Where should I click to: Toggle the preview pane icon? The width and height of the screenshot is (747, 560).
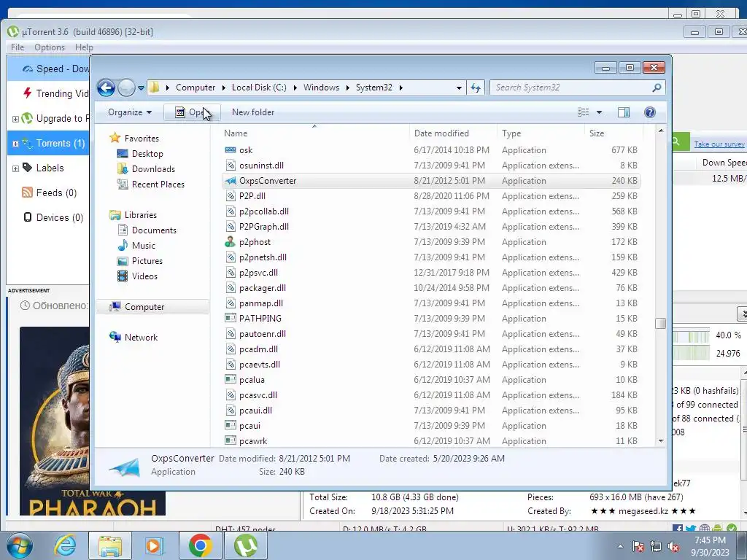click(624, 112)
